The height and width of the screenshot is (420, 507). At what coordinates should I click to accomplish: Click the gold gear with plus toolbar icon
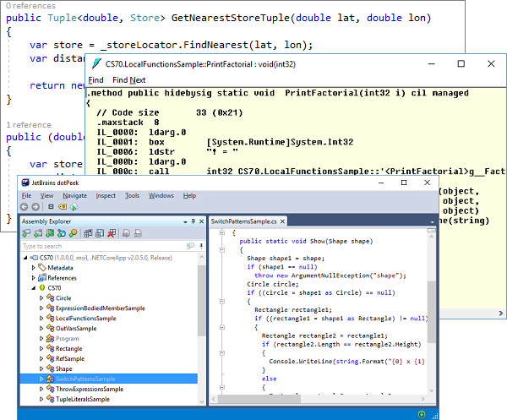tap(73, 233)
